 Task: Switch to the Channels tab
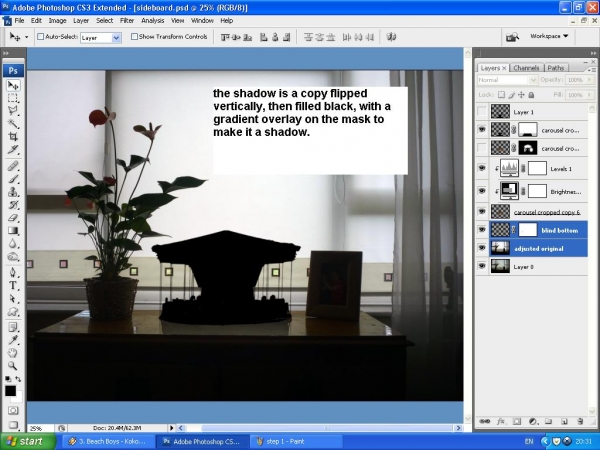(x=526, y=68)
